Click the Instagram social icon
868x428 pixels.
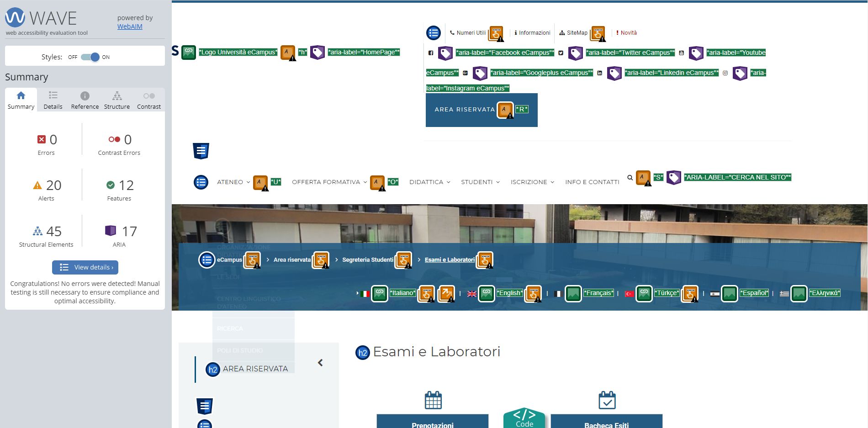click(x=725, y=73)
